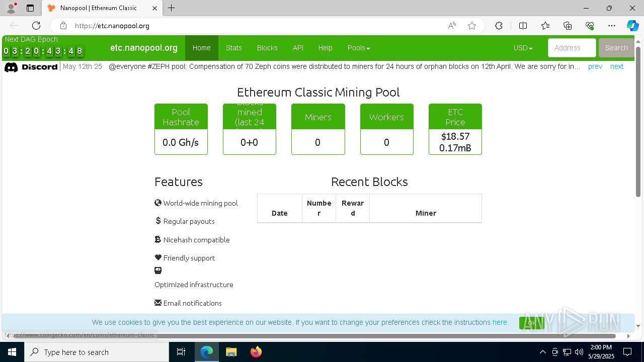Click the Reward column header
This screenshot has width=644, height=362.
[x=353, y=208]
